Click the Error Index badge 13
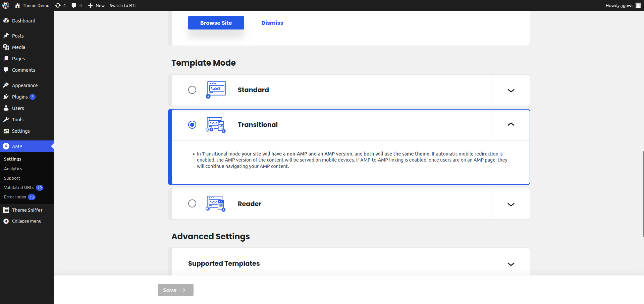644x304 pixels. tap(32, 197)
